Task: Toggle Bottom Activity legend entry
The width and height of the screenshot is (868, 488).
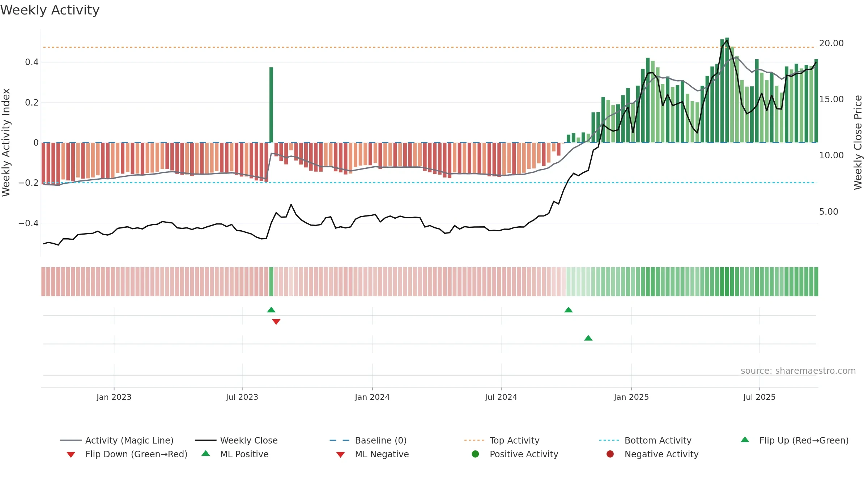Action: tap(645, 440)
